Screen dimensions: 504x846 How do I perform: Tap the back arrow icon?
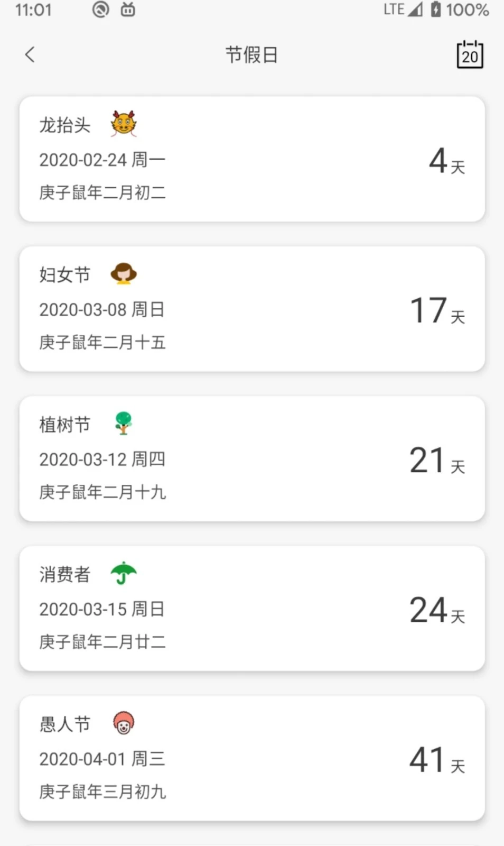pyautogui.click(x=30, y=54)
